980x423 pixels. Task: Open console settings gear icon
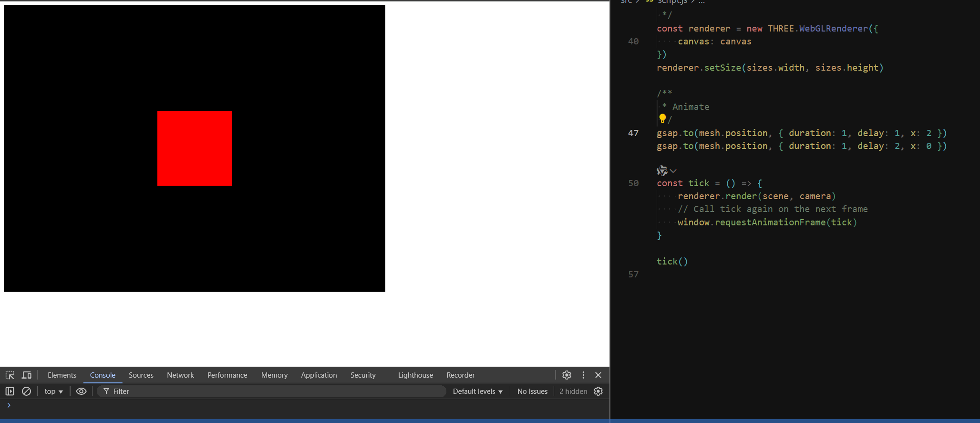598,391
